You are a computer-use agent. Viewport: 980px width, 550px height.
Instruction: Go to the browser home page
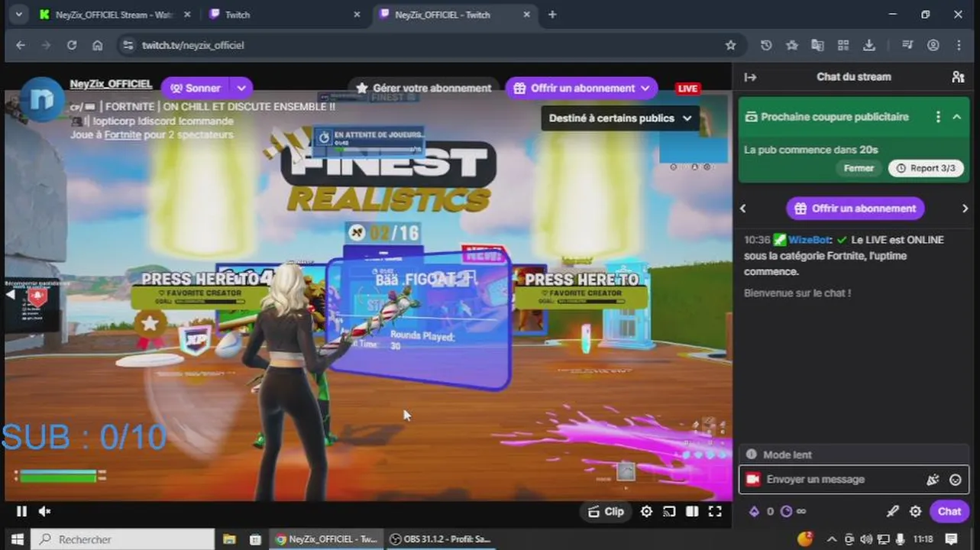point(97,45)
